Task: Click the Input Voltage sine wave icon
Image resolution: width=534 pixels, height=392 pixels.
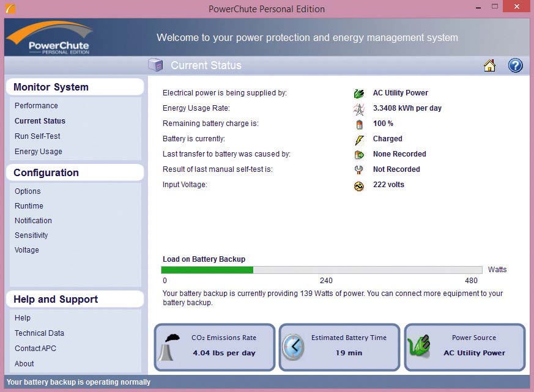Action: pyautogui.click(x=358, y=186)
